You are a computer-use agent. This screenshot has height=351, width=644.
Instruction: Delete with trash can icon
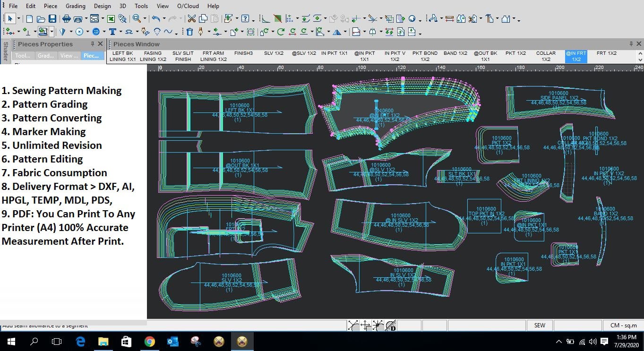click(190, 32)
